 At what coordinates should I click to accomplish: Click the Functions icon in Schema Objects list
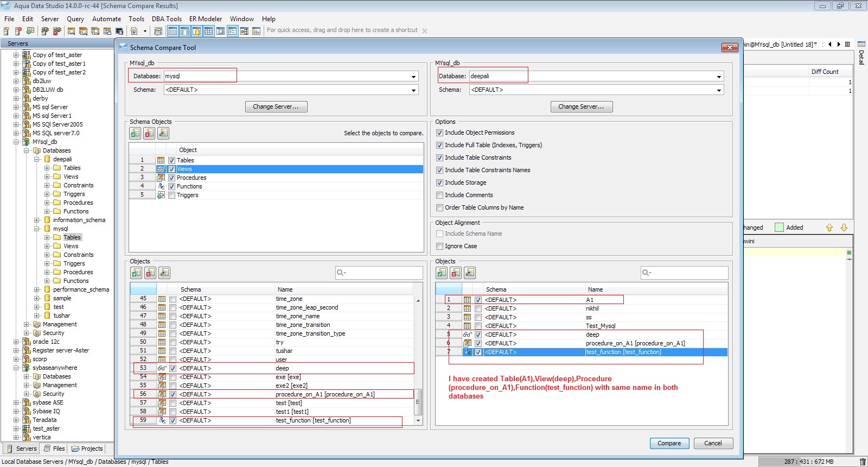(161, 186)
